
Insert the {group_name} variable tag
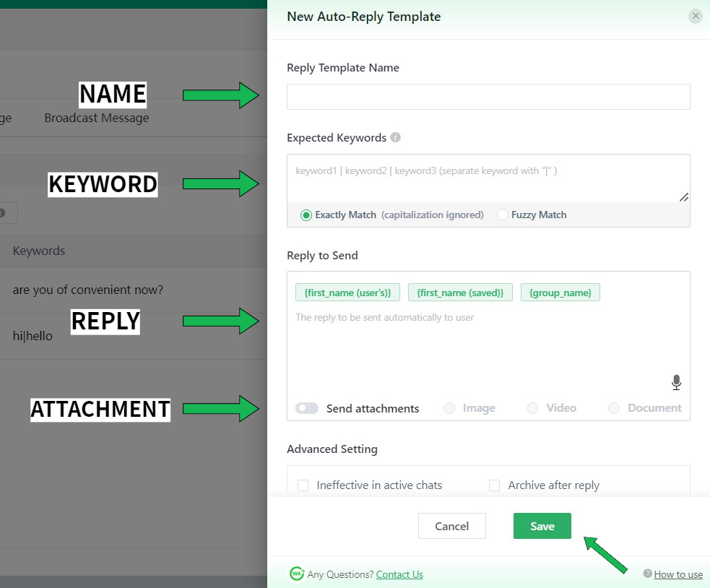coord(560,292)
